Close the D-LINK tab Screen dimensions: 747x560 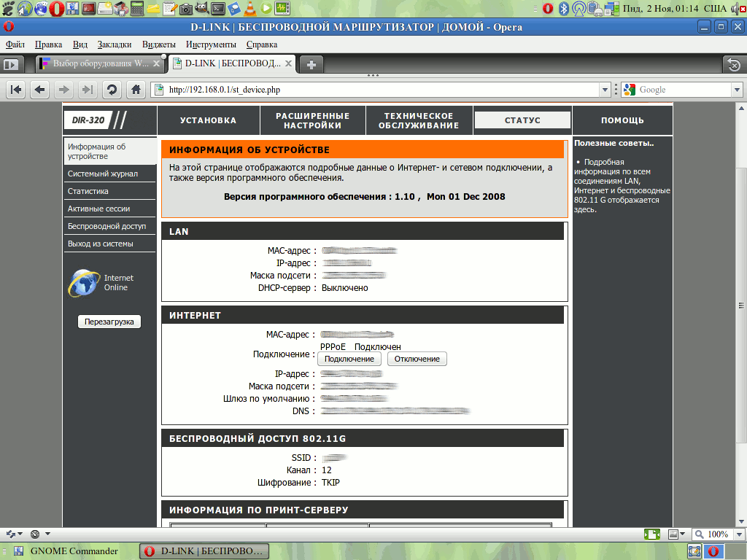click(x=288, y=63)
